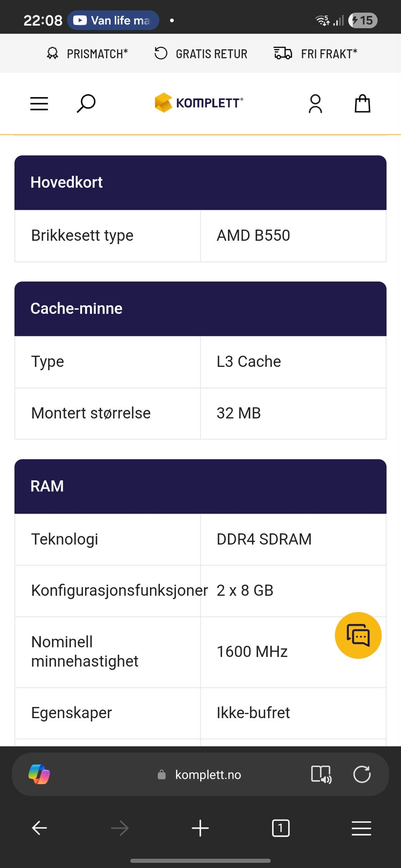This screenshot has width=401, height=868.
Task: Tap the GRATIS RETUR link
Action: (x=201, y=54)
